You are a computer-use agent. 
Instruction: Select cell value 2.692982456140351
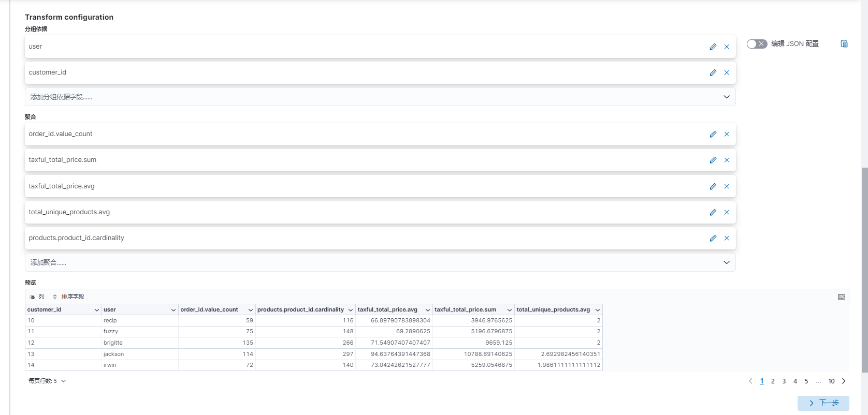[558, 354]
